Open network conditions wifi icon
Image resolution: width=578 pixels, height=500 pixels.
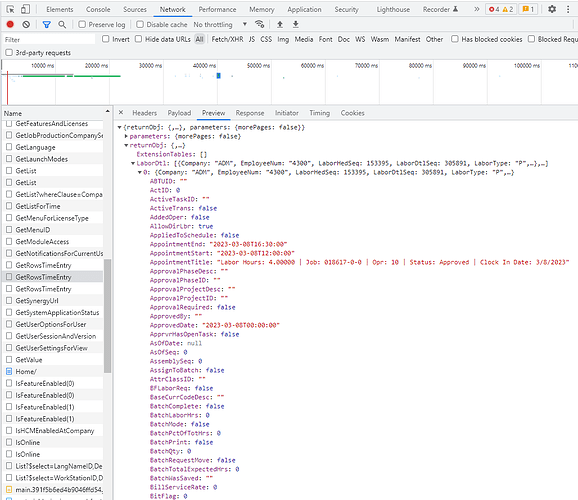click(260, 24)
